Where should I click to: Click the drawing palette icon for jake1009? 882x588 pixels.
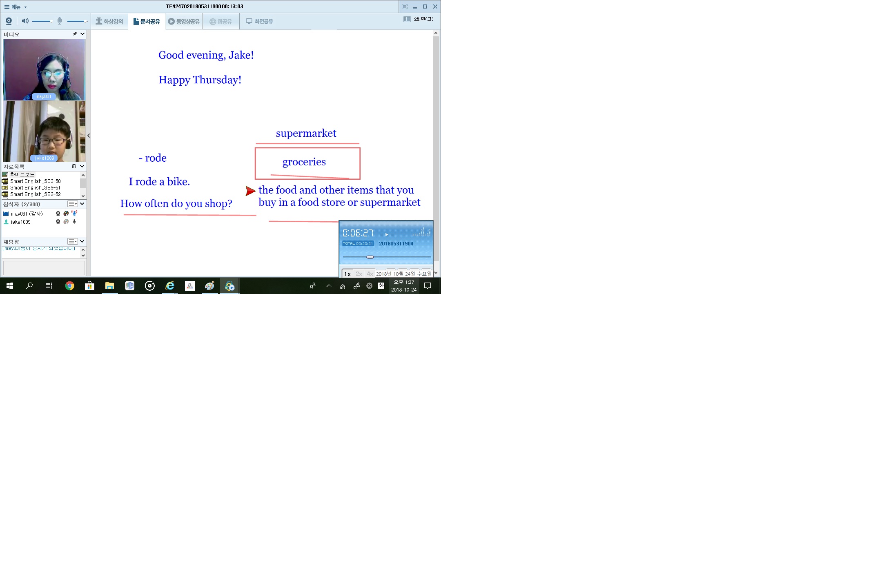[x=66, y=222]
